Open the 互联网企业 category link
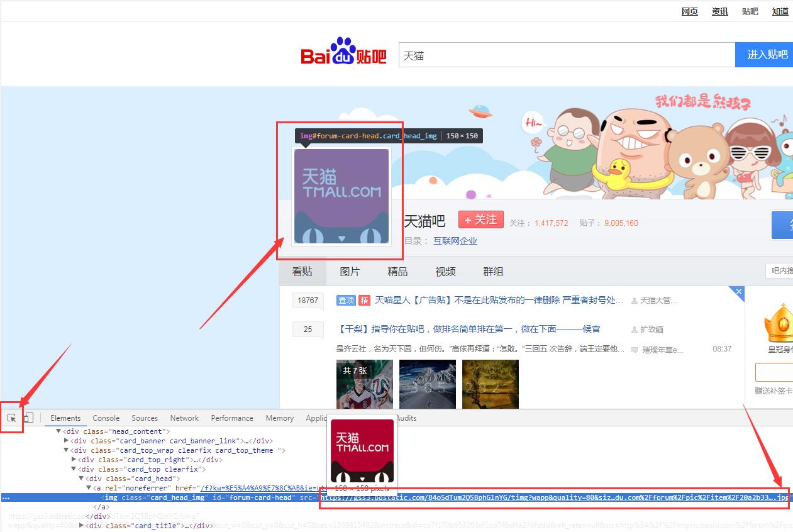 coord(455,241)
